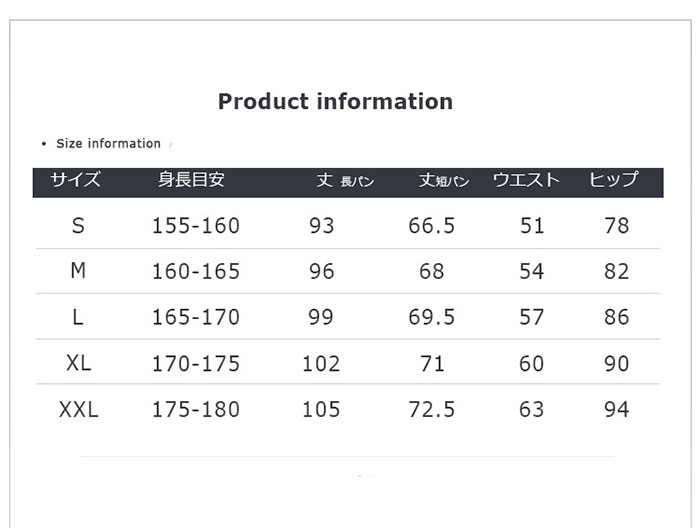Click the XL size row label
Screen dimensions: 700x528
(x=78, y=363)
